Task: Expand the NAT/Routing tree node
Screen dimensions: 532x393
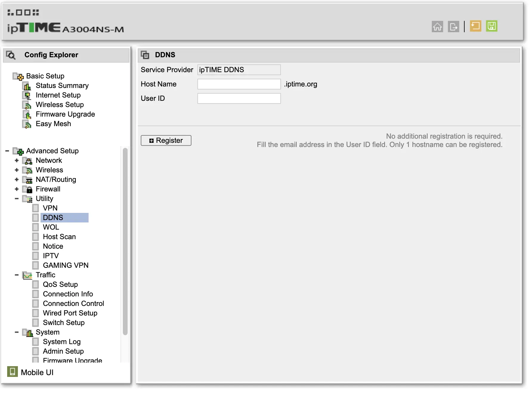Action: 17,180
